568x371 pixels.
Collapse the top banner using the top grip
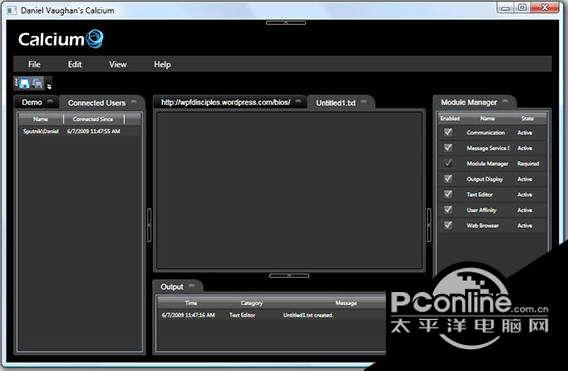point(286,22)
